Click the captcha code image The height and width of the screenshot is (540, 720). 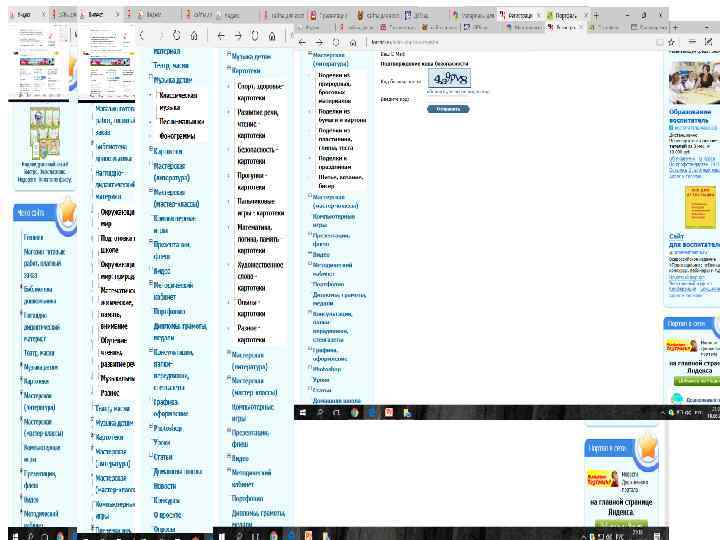pyautogui.click(x=450, y=79)
